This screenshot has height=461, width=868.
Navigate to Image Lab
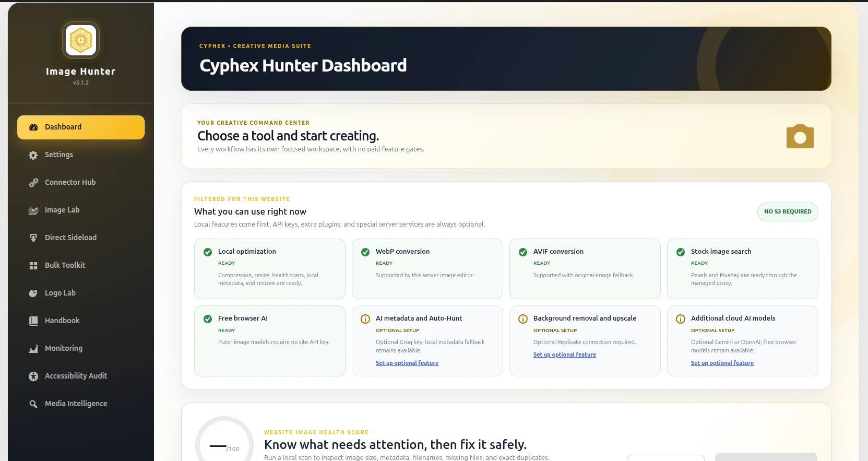(81, 210)
